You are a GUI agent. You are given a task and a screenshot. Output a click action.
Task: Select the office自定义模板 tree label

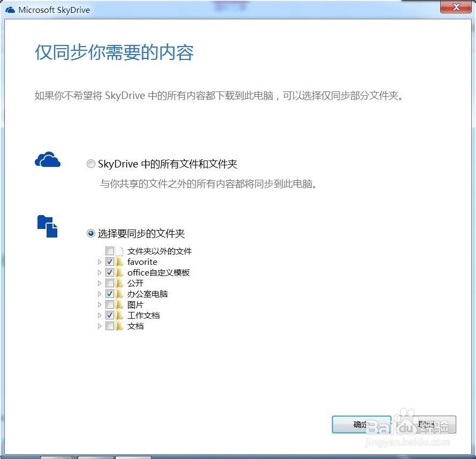[x=158, y=272]
